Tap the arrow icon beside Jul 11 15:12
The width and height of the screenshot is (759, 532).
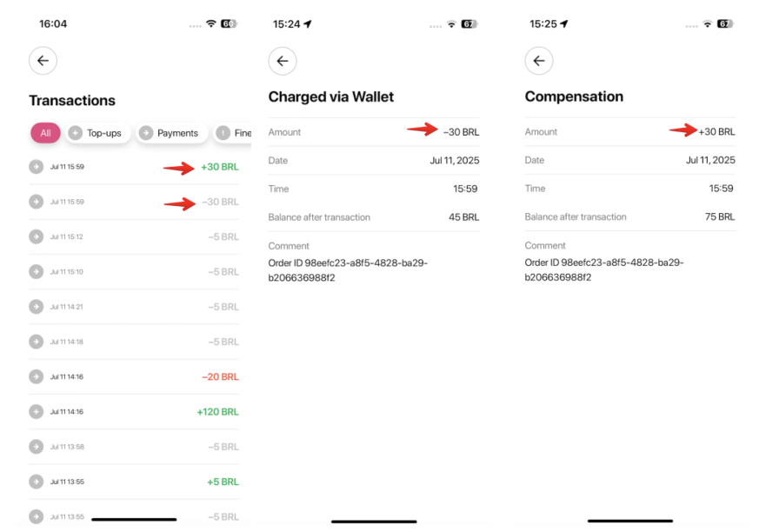tap(36, 236)
